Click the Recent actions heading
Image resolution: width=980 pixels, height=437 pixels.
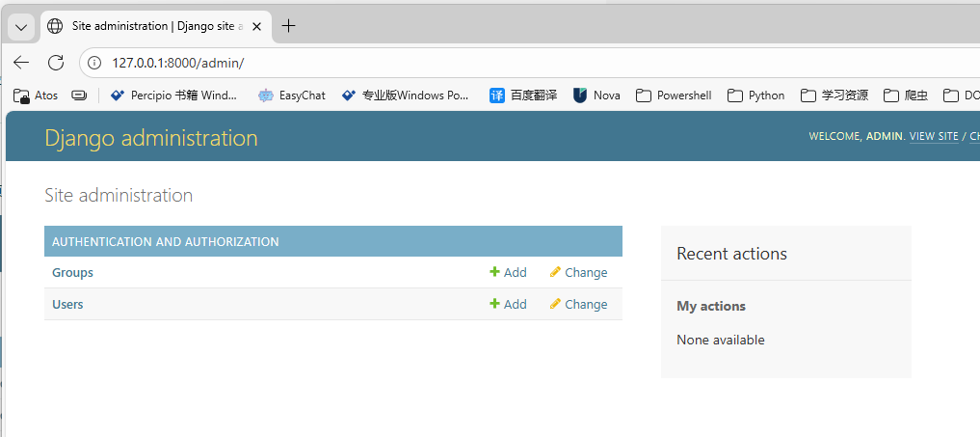(x=732, y=254)
